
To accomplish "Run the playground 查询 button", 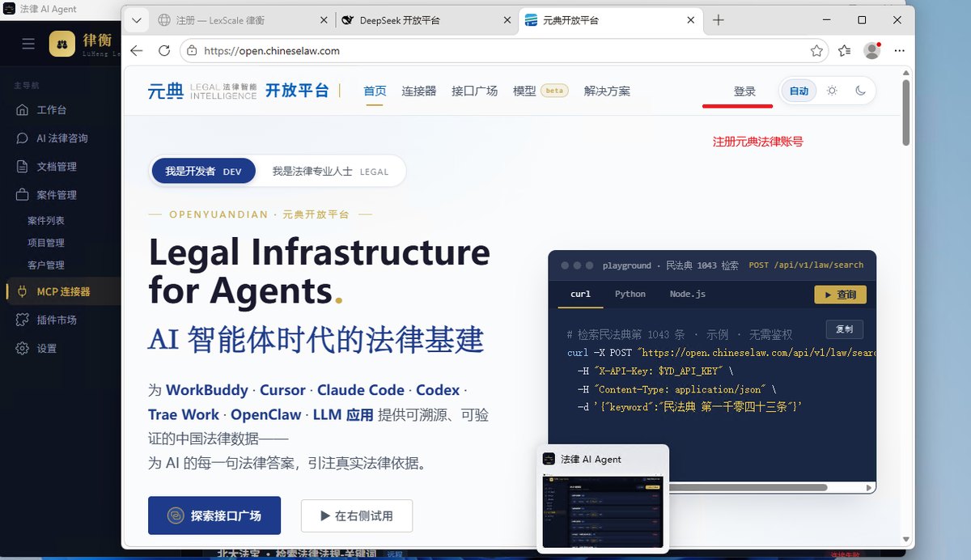I will 840,295.
